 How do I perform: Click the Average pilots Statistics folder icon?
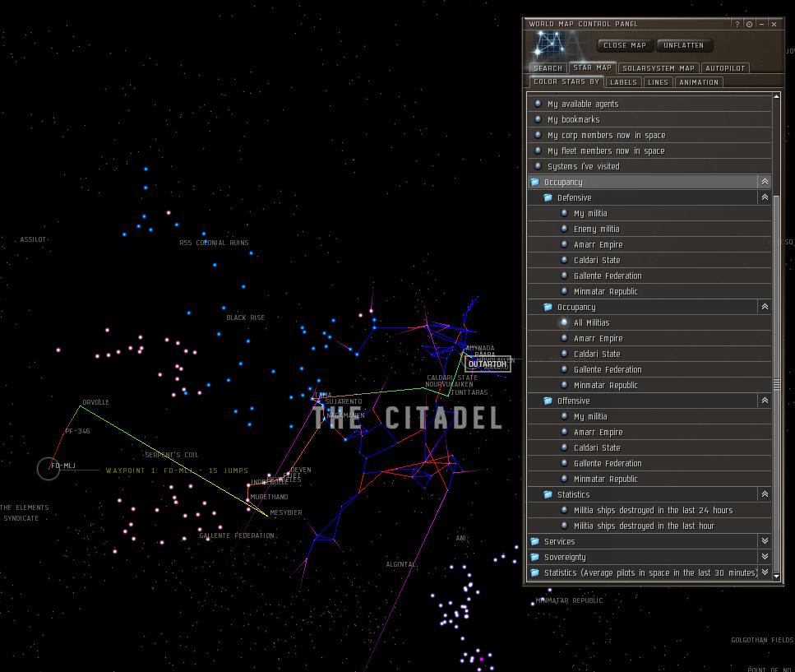[x=534, y=572]
